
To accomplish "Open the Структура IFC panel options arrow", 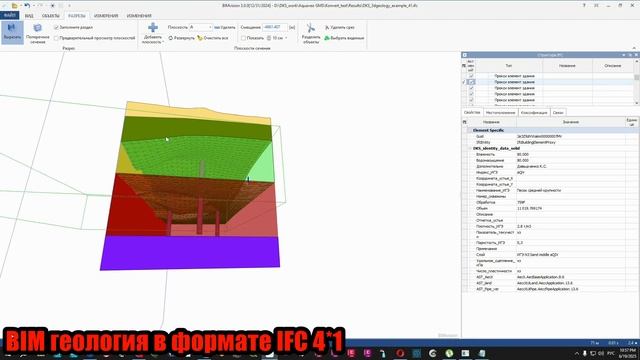I will pos(624,55).
